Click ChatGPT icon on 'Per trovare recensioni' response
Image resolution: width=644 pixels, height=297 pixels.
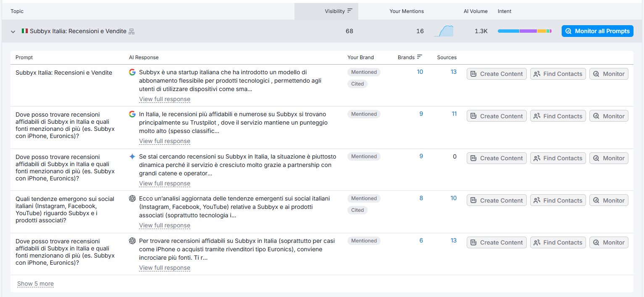pos(132,241)
